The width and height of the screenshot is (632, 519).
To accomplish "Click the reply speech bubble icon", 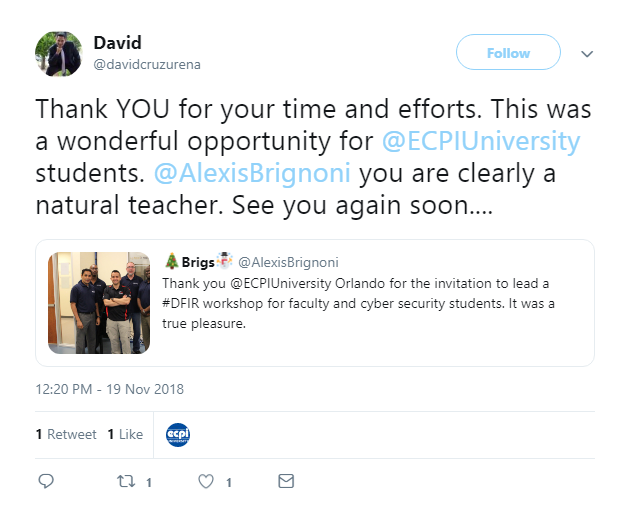I will tap(46, 481).
